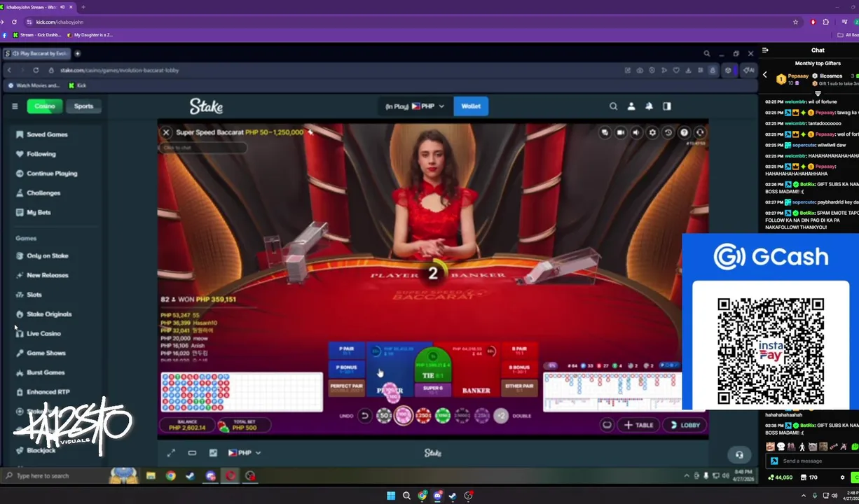Open Enhanced RTP category
The width and height of the screenshot is (859, 504).
(48, 392)
